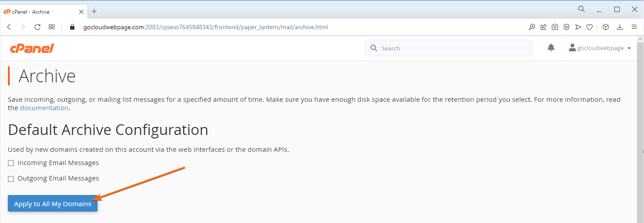
Task: Open the browser speed dial grid icon
Action: click(x=52, y=27)
